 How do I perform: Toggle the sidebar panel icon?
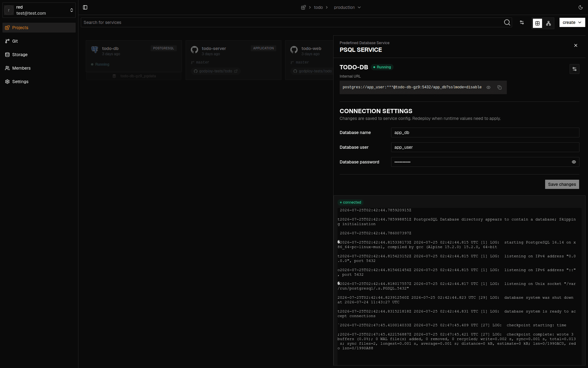85,7
